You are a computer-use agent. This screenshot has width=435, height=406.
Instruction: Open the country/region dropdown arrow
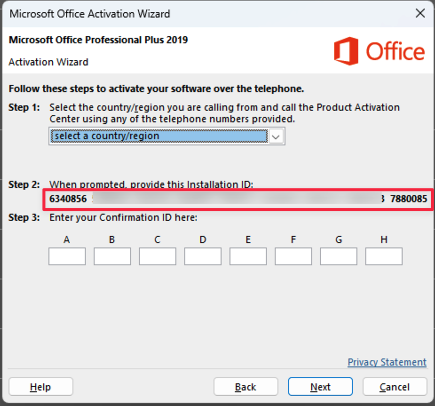pos(276,136)
